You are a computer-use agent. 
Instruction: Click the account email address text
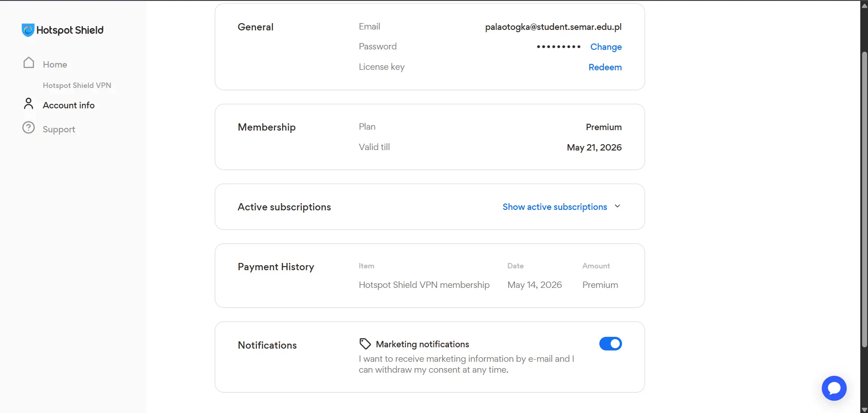553,27
